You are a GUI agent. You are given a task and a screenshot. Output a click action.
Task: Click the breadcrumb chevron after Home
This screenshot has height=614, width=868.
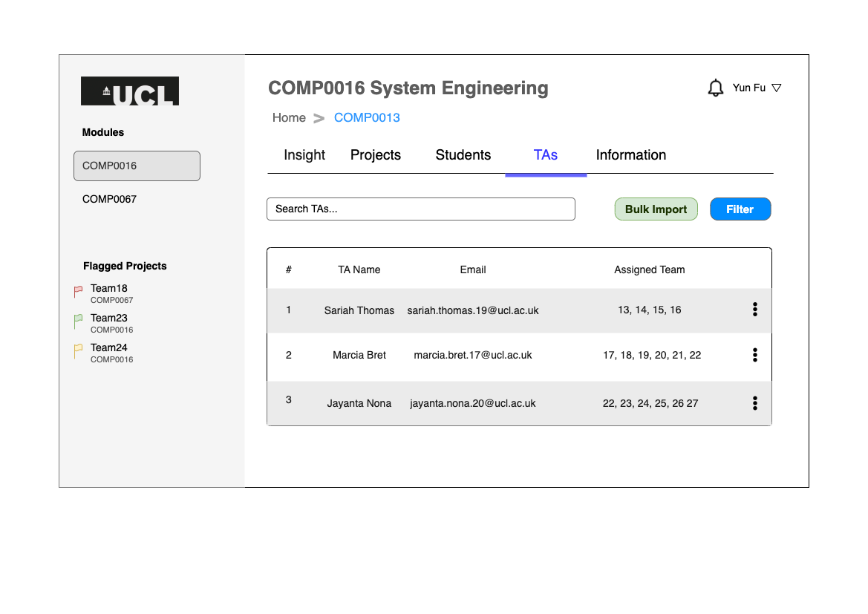coord(319,118)
